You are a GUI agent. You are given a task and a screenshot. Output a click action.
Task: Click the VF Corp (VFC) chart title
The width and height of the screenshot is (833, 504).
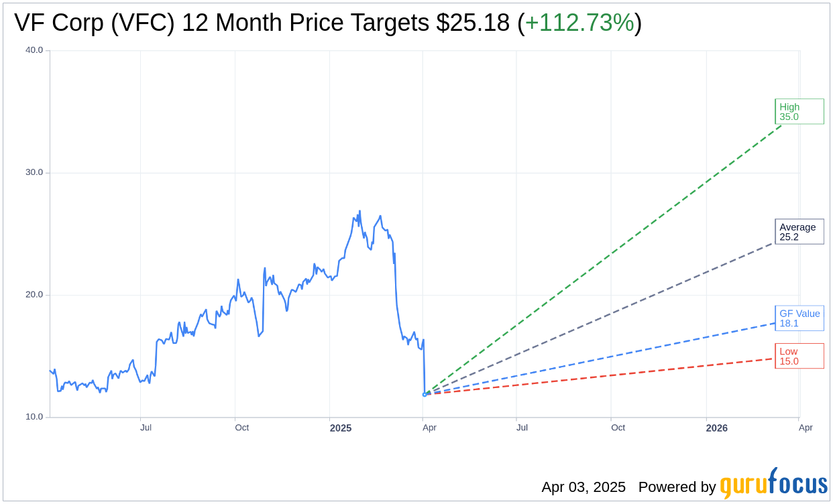click(221, 23)
